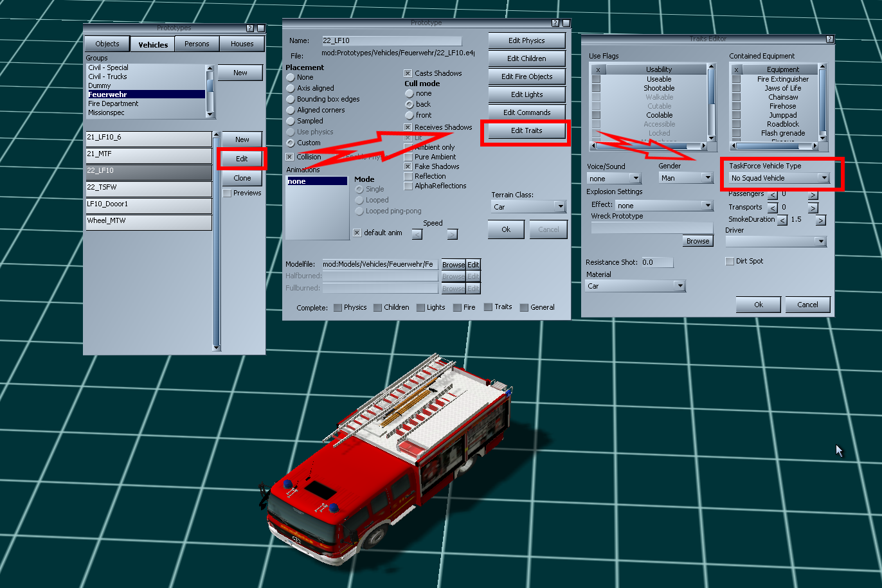The image size is (882, 588).
Task: Click the Edit Traits button
Action: coord(526,130)
